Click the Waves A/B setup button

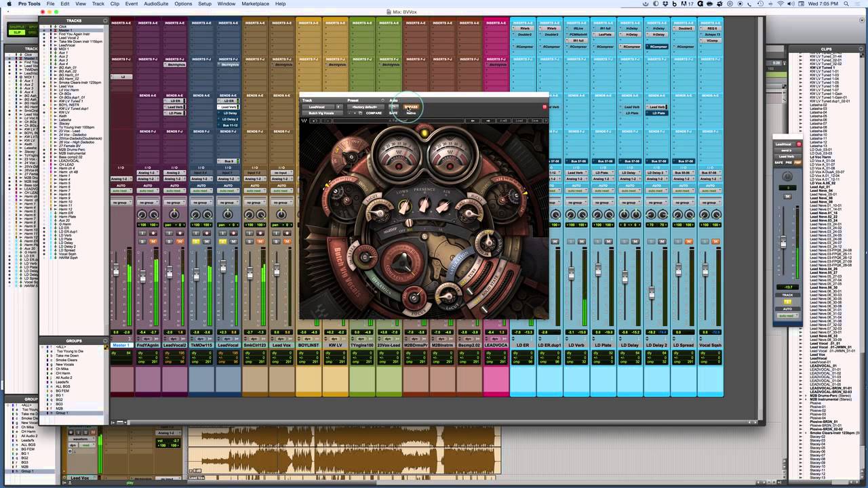[502, 121]
